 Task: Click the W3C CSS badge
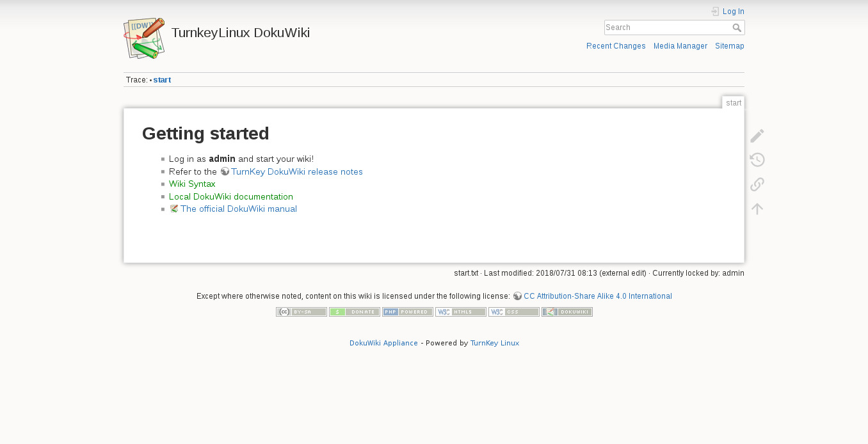coord(514,312)
